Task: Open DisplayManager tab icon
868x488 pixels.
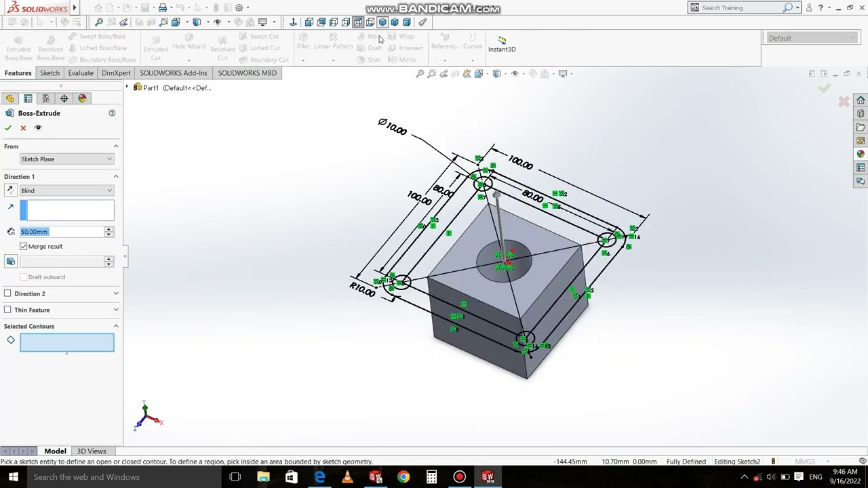Action: pos(82,98)
